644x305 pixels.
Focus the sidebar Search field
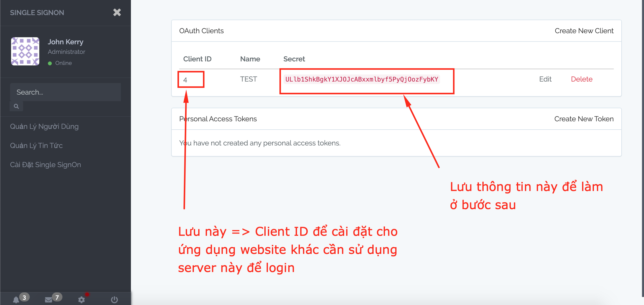65,92
